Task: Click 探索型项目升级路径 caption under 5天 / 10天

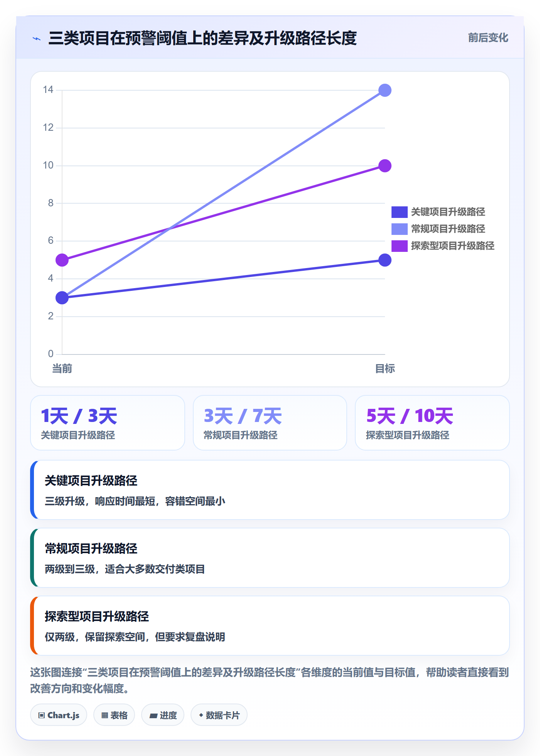Action: [408, 435]
